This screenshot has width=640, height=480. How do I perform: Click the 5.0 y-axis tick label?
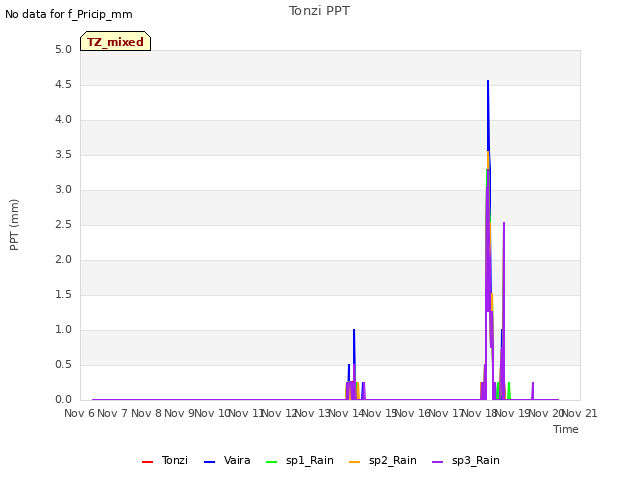pyautogui.click(x=63, y=50)
